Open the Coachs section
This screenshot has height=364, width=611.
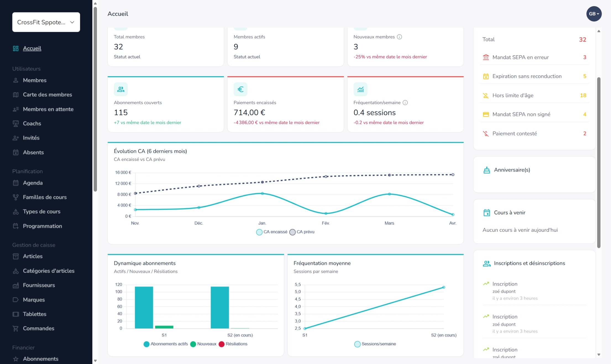[32, 124]
